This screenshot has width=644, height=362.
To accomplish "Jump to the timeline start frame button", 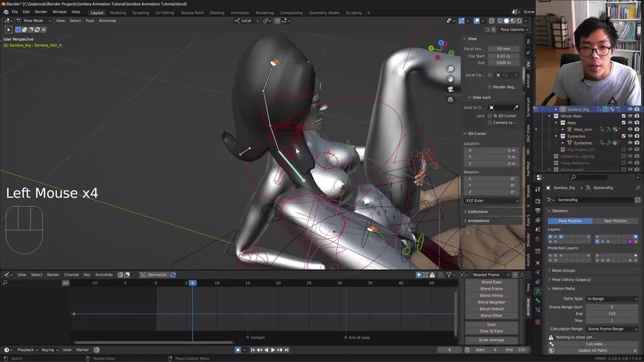I will 253,350.
